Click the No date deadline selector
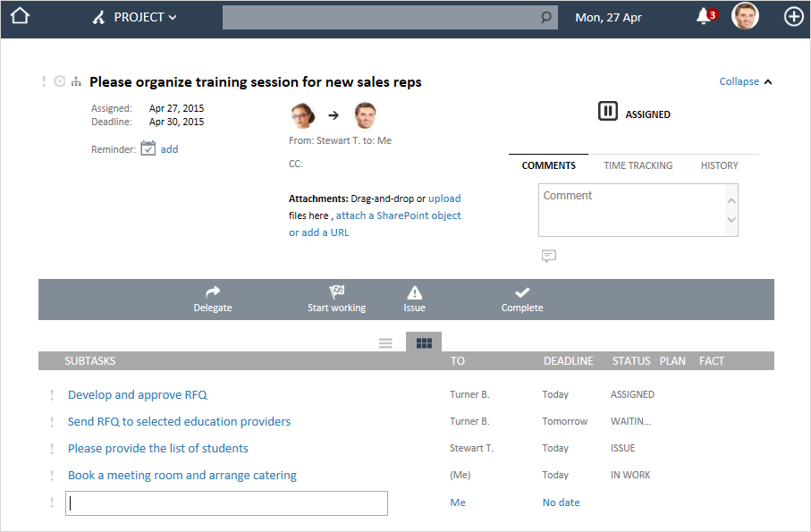The image size is (811, 532). coord(561,502)
